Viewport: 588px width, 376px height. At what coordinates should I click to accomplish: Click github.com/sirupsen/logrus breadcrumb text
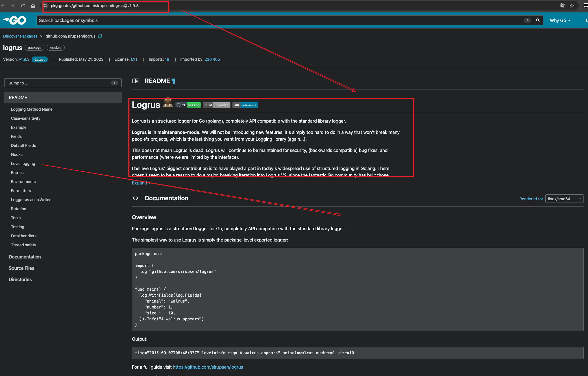tap(71, 36)
